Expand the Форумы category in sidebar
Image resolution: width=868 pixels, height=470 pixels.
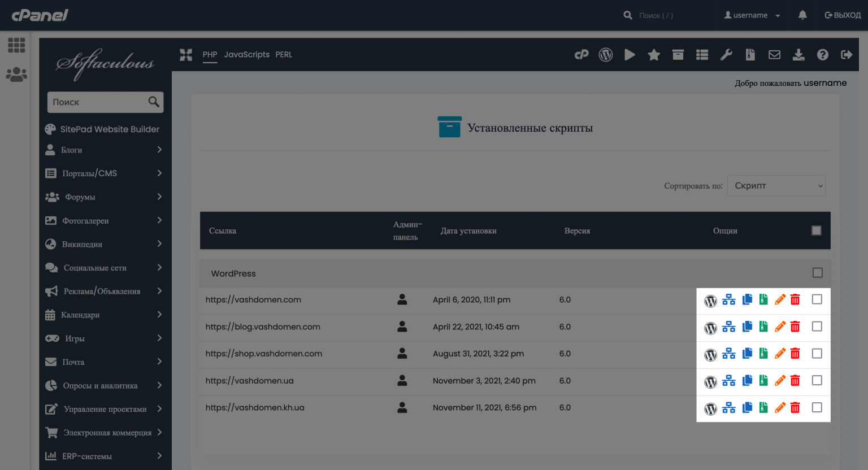tap(104, 197)
